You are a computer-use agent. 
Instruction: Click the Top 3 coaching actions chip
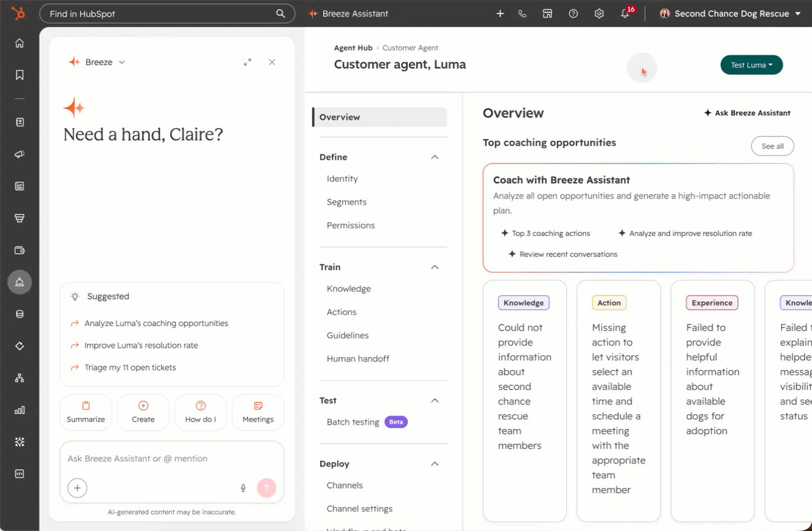(545, 234)
